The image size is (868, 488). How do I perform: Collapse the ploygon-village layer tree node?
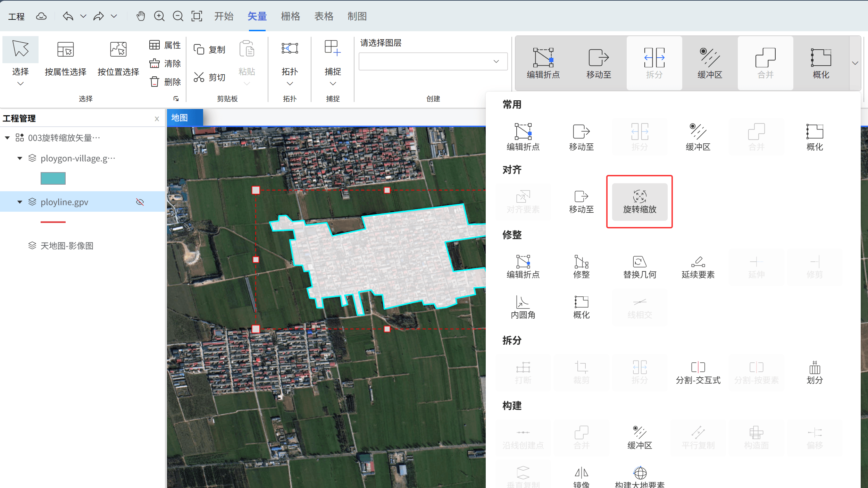(x=20, y=158)
